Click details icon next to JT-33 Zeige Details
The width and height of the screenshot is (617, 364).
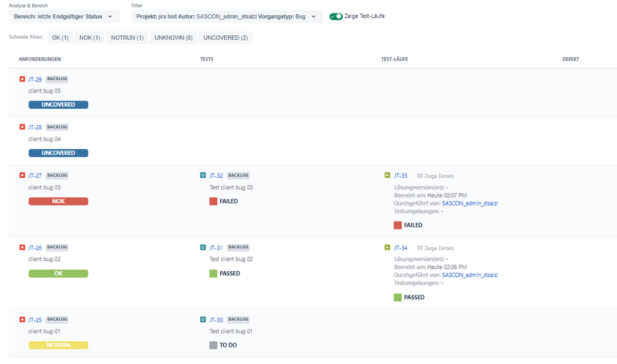coord(420,176)
